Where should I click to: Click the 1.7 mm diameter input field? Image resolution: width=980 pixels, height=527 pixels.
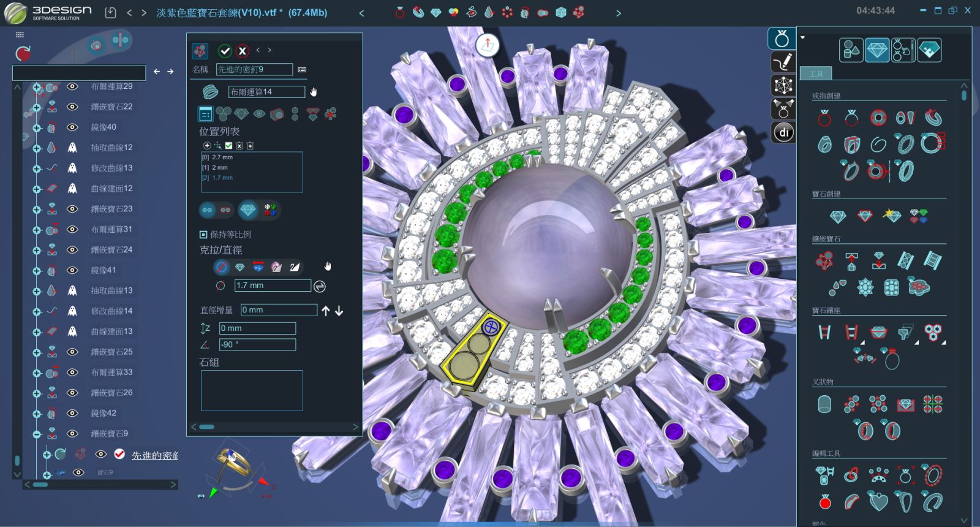pos(273,286)
